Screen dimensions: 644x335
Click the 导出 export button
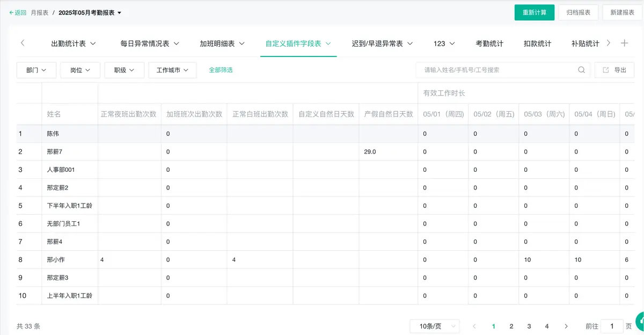pyautogui.click(x=614, y=70)
